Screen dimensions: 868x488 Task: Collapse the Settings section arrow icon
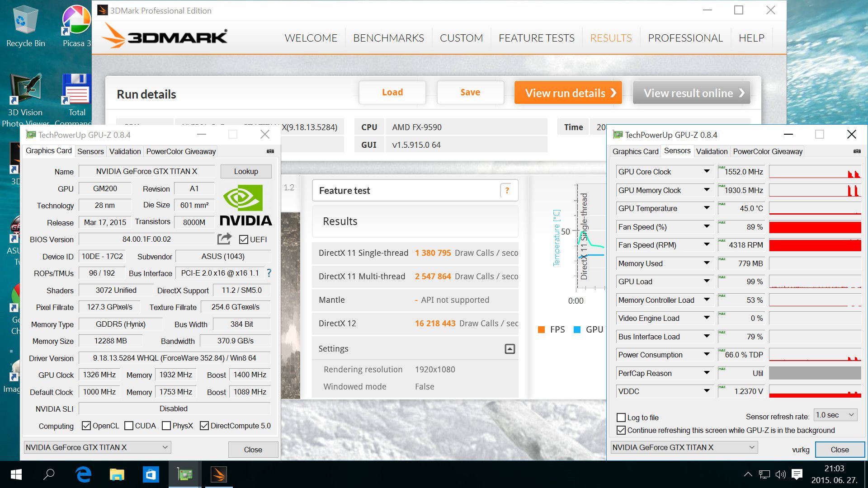click(x=509, y=349)
